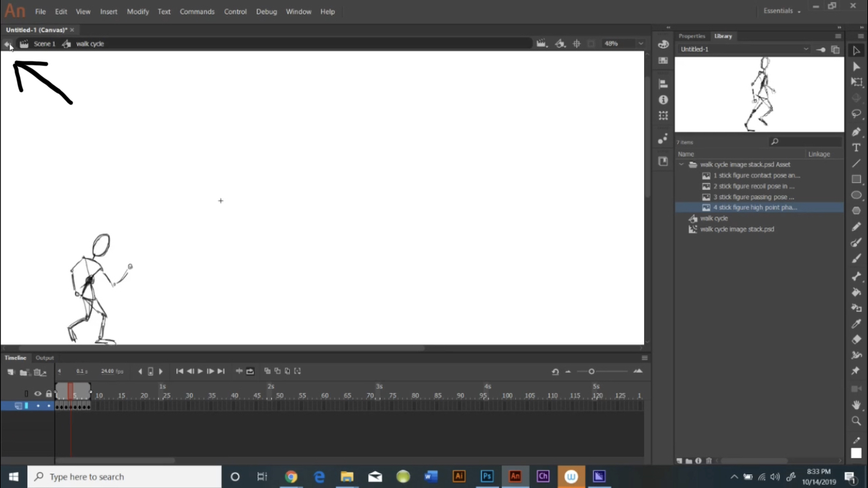
Task: Collapse the walk cycle image stack.psd Asset folder
Action: (x=680, y=164)
